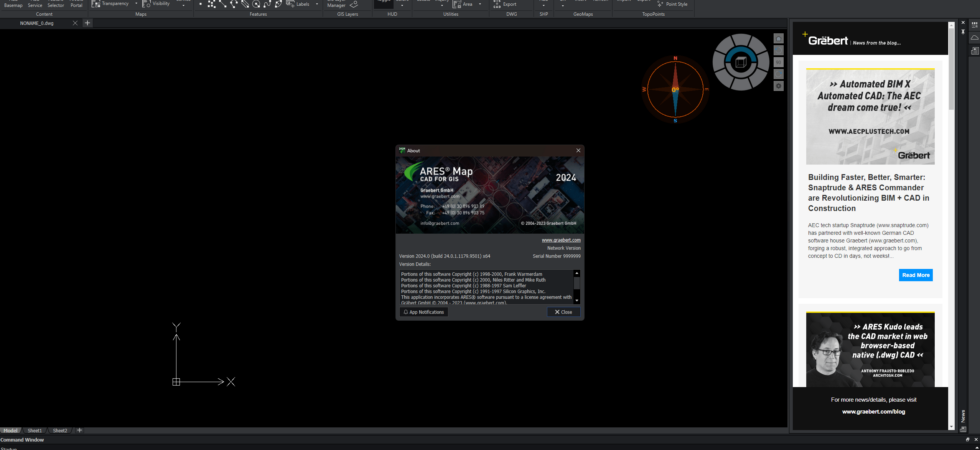Viewport: 980px width, 450px height.
Task: Click the bell icon App Notifications button
Action: (424, 312)
